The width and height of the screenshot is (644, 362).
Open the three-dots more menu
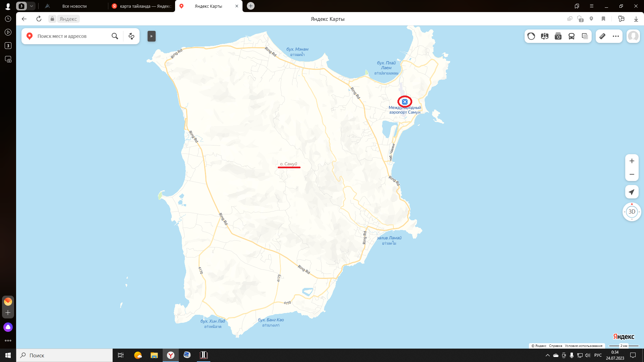tap(616, 36)
